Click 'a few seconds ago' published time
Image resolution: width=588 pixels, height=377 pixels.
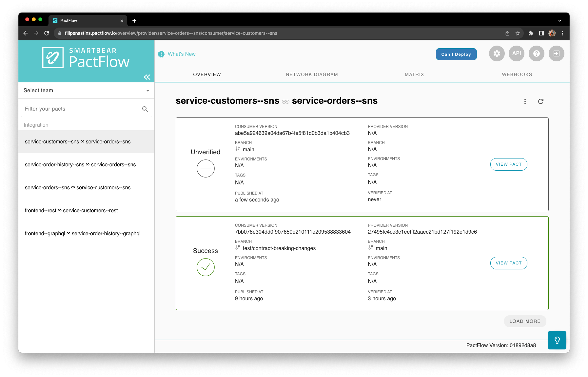257,200
